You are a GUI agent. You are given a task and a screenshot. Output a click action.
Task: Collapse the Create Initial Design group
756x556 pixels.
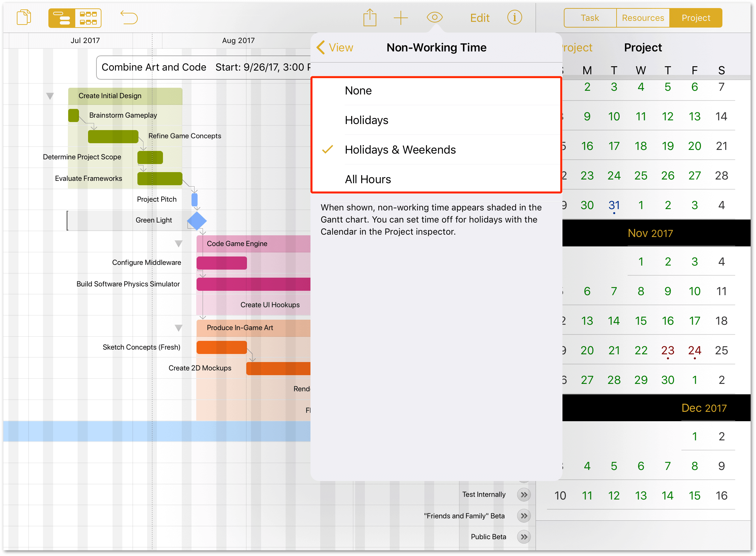(49, 95)
